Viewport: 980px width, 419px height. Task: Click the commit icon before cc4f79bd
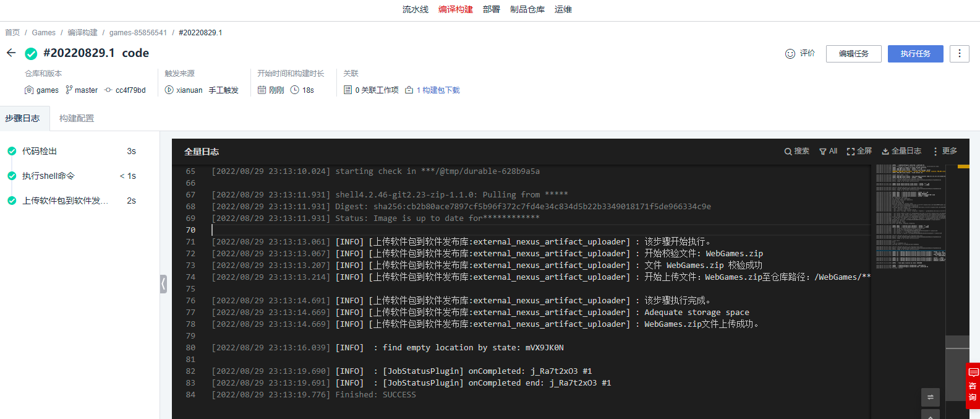pyautogui.click(x=108, y=90)
